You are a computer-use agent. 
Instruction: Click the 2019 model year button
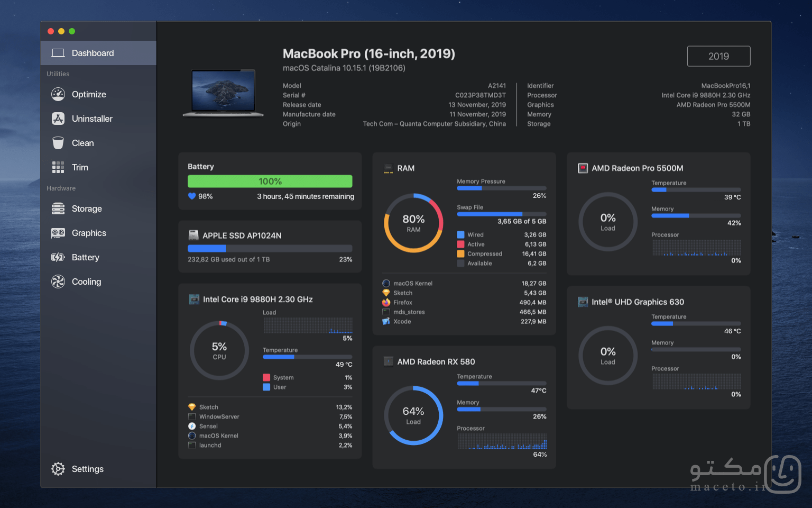[x=718, y=56]
